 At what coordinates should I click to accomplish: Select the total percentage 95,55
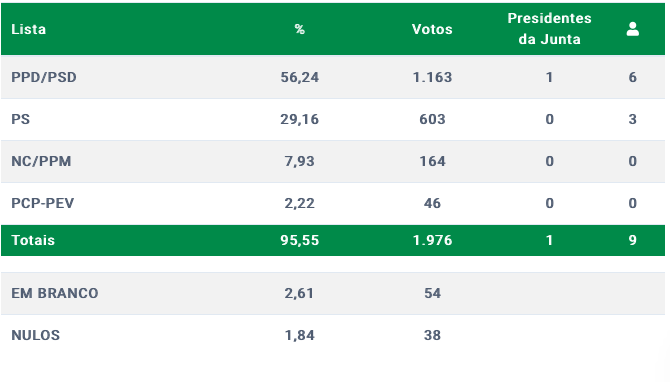click(300, 240)
